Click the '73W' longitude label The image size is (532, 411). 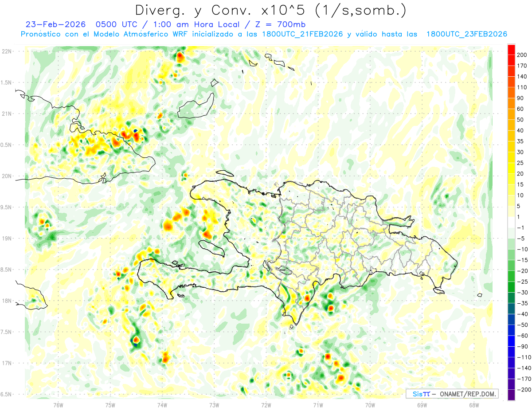point(214,405)
